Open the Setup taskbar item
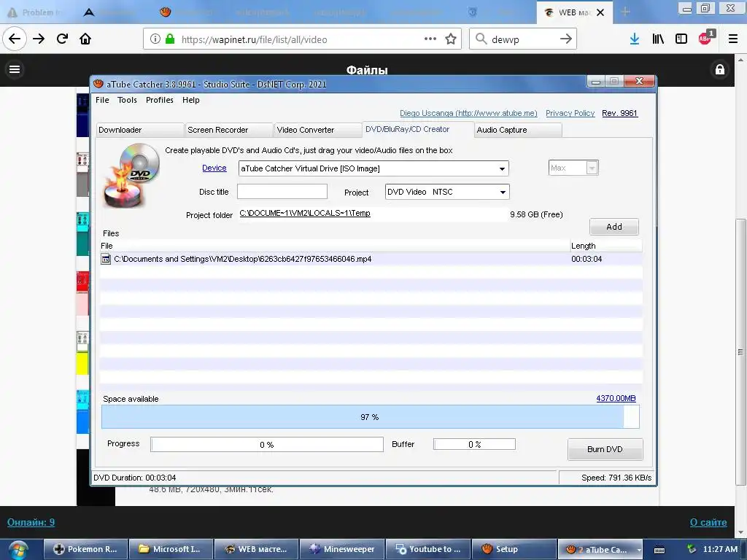Screen dimensions: 747x560 click(x=514, y=550)
